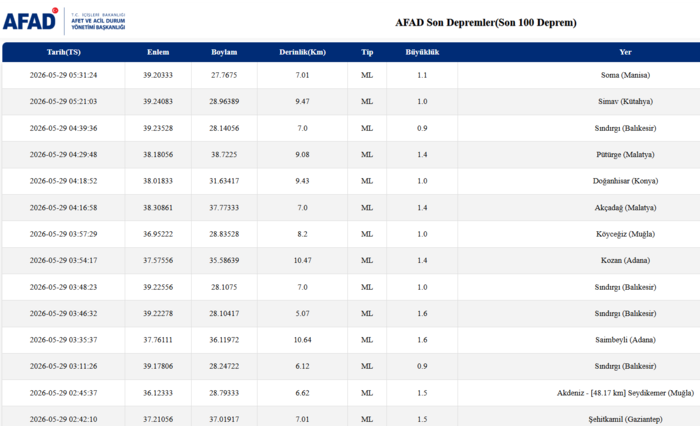Image resolution: width=700 pixels, height=426 pixels.
Task: Click longitude value 28.96389
Action: click(224, 101)
